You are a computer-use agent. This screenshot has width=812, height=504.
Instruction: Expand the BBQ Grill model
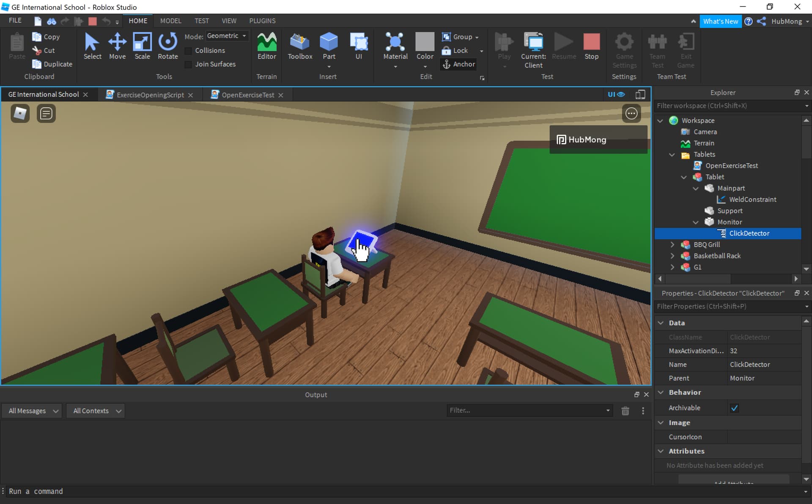[672, 244]
